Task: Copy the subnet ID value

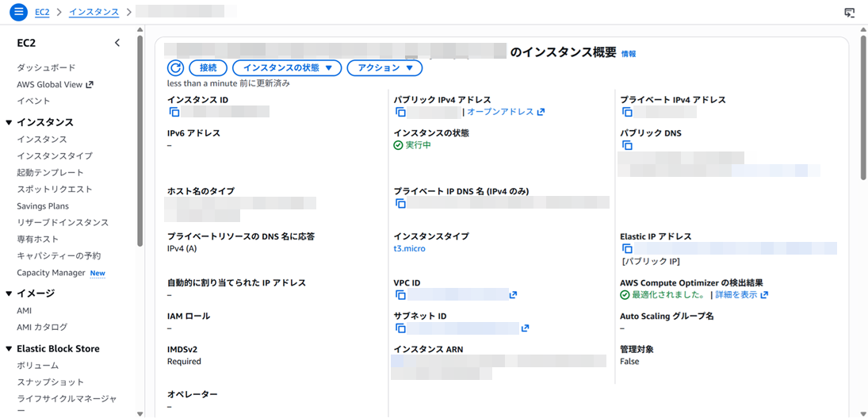Action: click(400, 328)
